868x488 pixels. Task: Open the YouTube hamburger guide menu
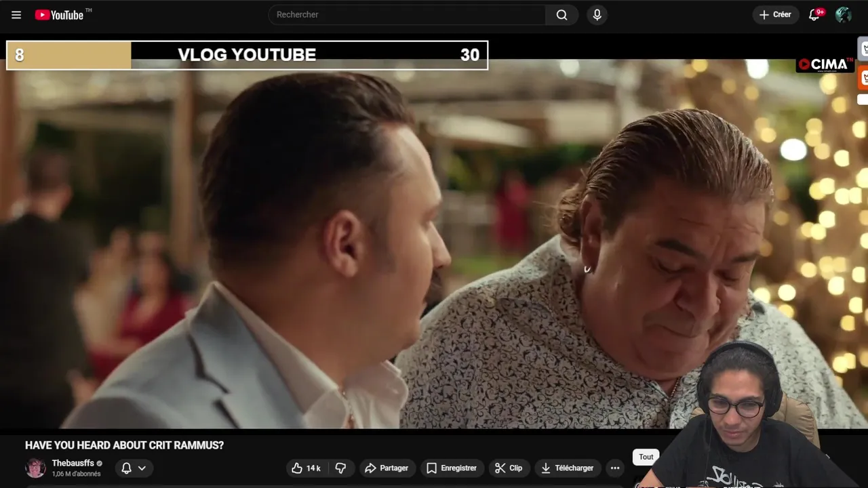(x=16, y=15)
